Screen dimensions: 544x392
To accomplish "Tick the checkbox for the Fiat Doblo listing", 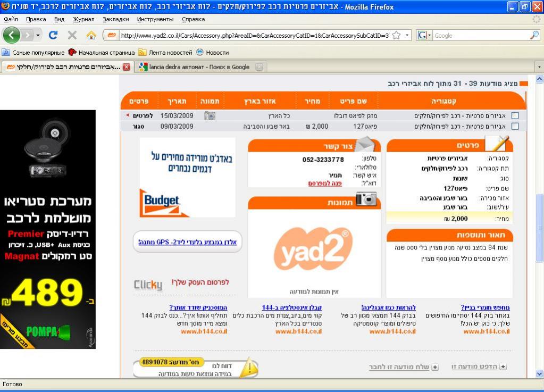I will point(514,115).
